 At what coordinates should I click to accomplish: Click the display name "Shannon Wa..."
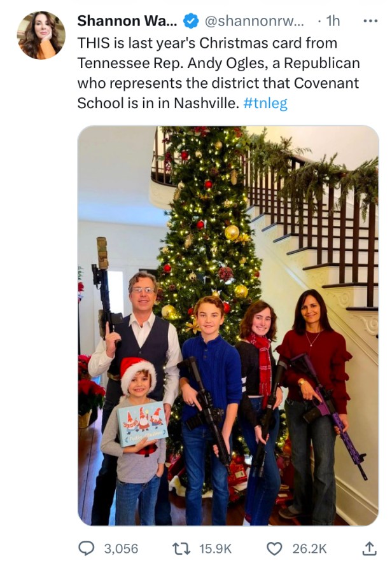126,22
